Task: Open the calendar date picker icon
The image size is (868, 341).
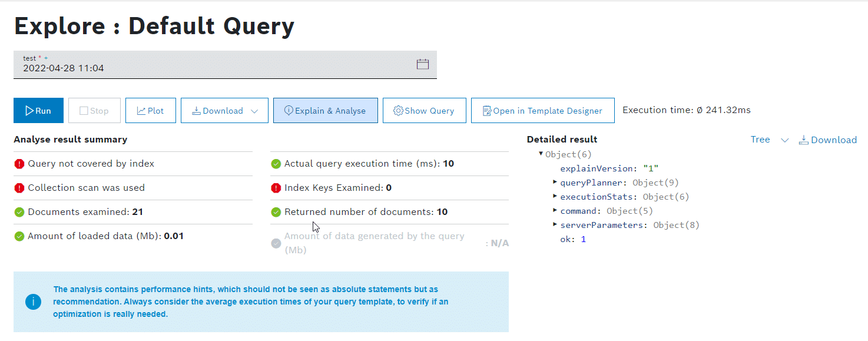Action: point(422,64)
